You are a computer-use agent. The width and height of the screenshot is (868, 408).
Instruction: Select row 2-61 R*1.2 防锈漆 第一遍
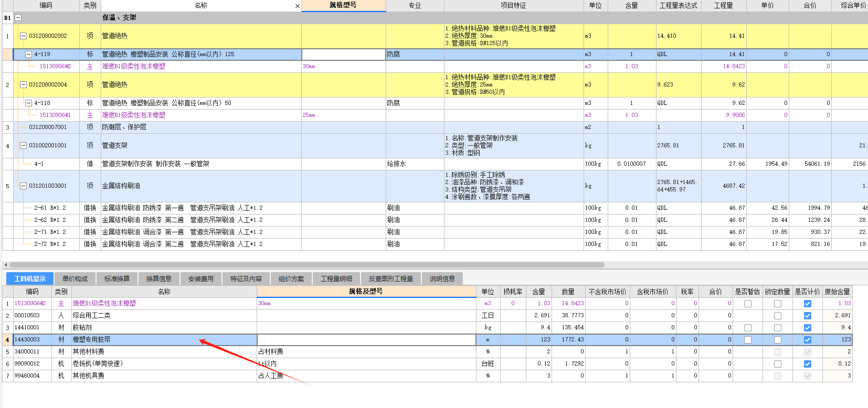point(435,208)
